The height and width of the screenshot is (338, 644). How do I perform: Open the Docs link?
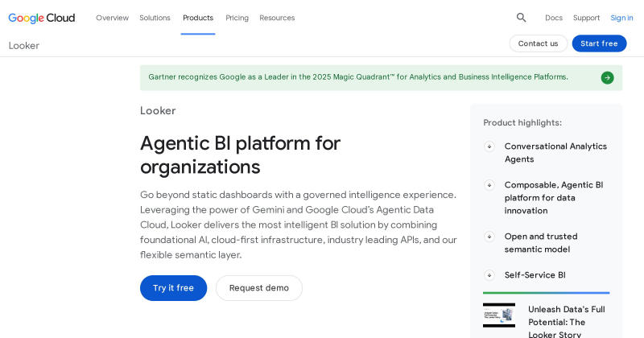pyautogui.click(x=554, y=18)
